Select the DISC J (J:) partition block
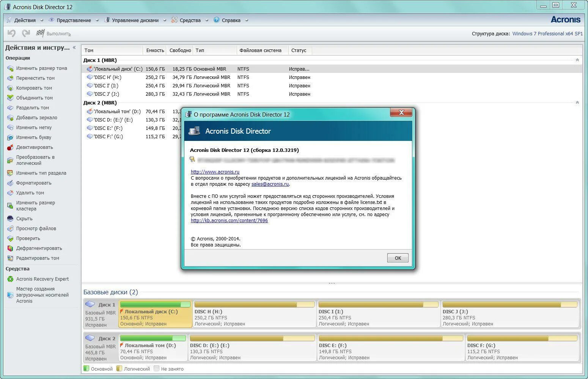Screen dimensions: 588x379 [510, 314]
